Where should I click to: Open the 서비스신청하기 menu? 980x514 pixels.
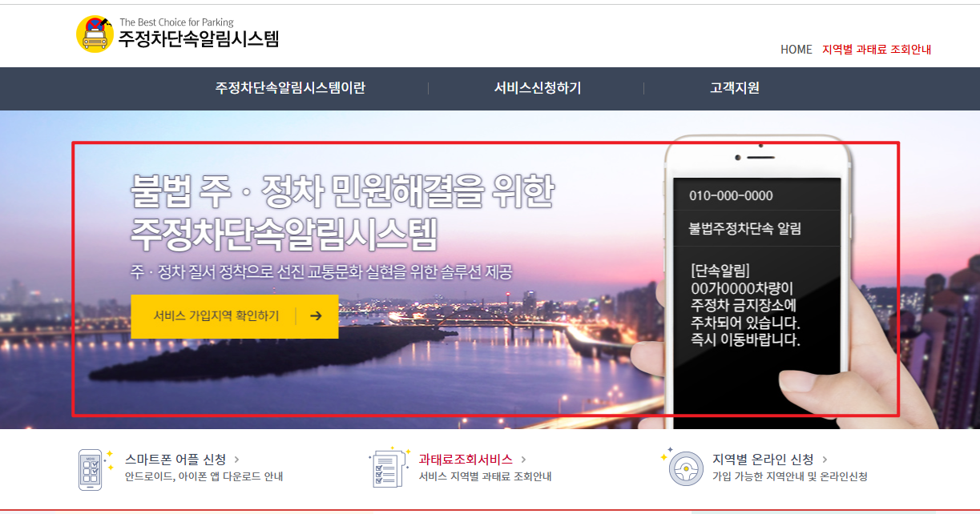click(539, 89)
